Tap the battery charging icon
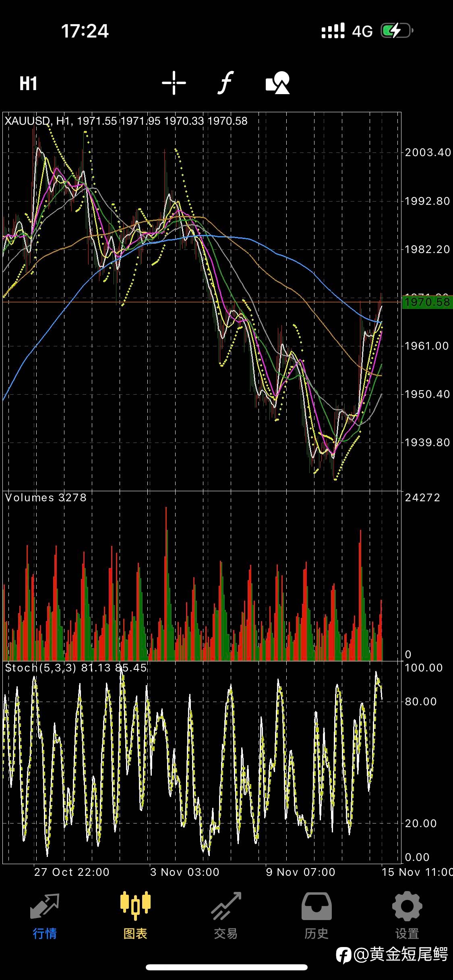The width and height of the screenshot is (453, 980). pyautogui.click(x=397, y=31)
